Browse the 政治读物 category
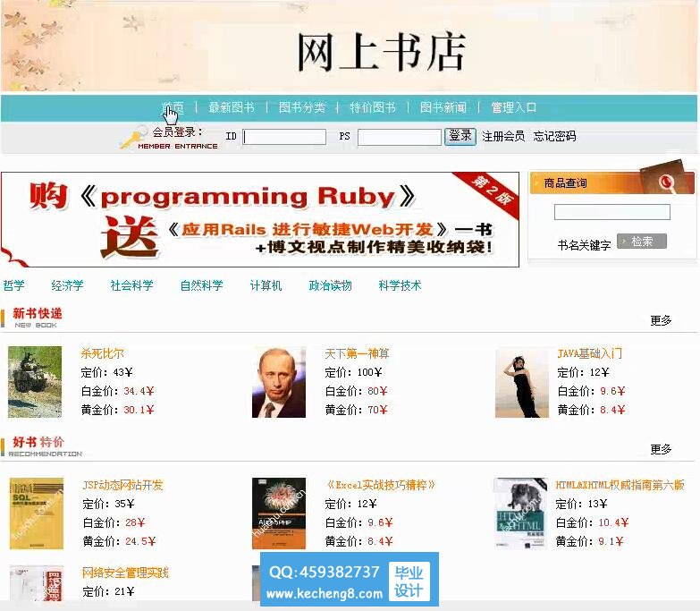700x611 pixels. pyautogui.click(x=331, y=285)
